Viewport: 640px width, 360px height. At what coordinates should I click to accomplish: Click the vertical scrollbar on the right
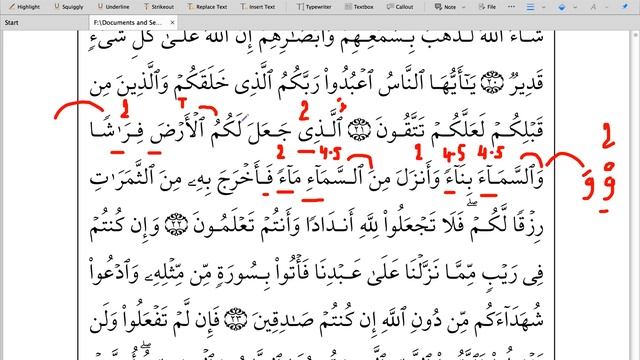coord(636,195)
